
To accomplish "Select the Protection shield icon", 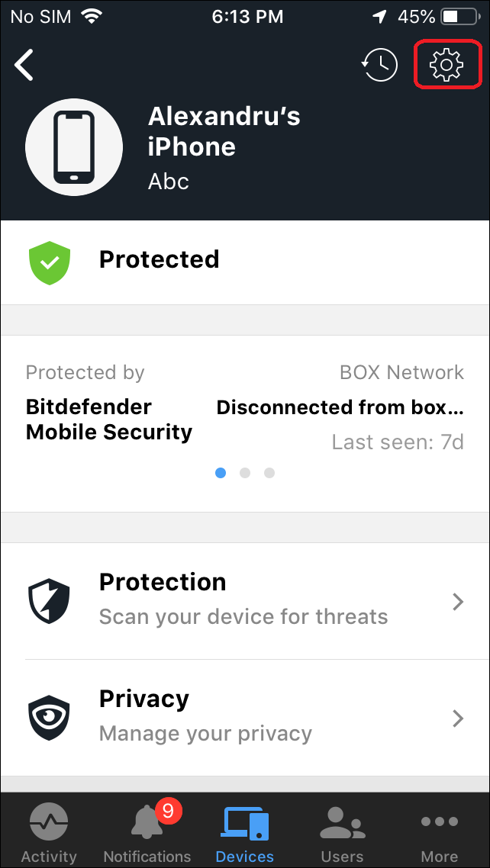I will click(49, 600).
